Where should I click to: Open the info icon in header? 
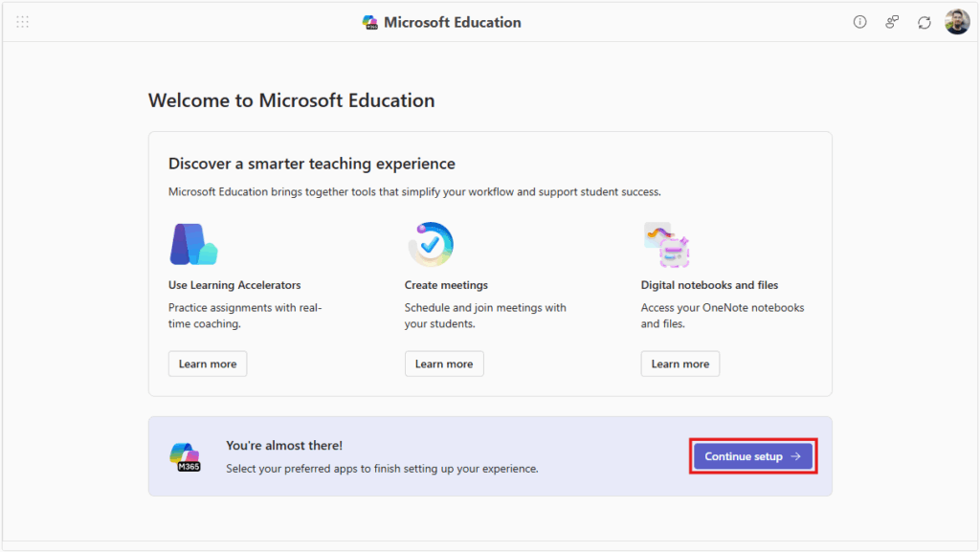coord(859,22)
